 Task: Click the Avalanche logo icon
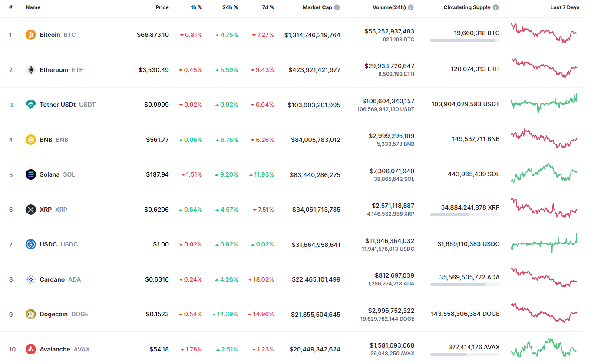click(x=31, y=349)
